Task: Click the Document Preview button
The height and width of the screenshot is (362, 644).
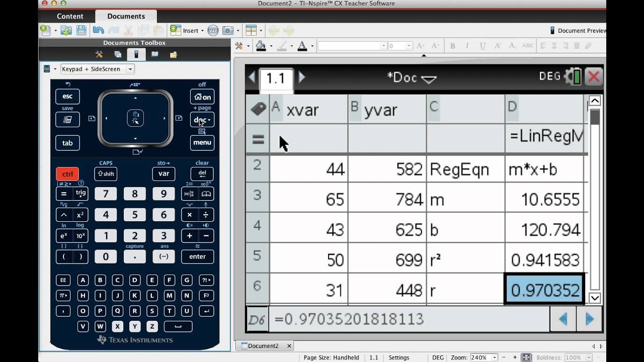Action: coord(578,31)
